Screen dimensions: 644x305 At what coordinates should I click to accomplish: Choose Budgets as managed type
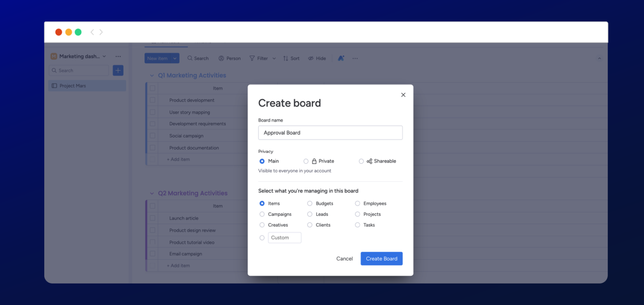[x=310, y=203]
